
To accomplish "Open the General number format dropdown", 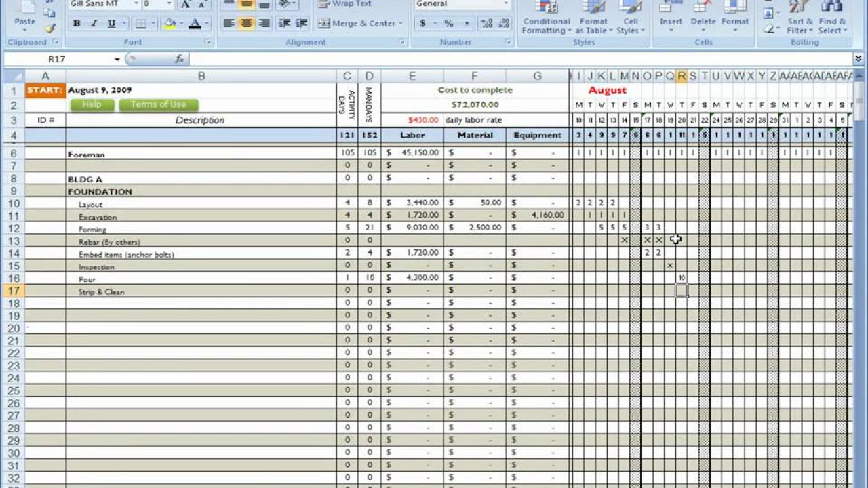I will tap(506, 4).
